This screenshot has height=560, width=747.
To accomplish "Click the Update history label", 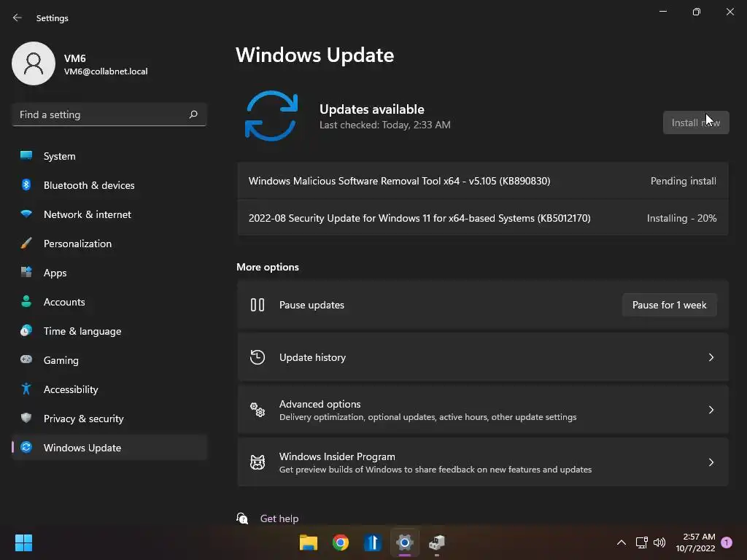I will pyautogui.click(x=312, y=357).
